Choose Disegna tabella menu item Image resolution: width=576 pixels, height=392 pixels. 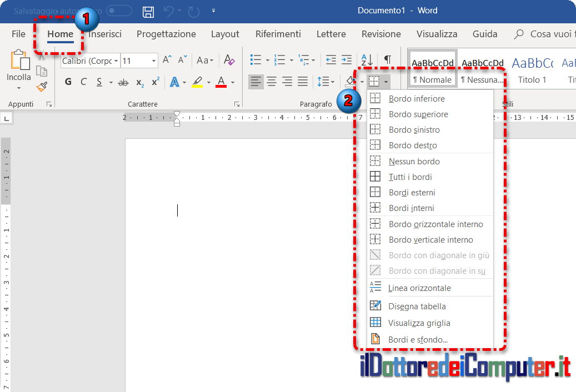tap(430, 306)
